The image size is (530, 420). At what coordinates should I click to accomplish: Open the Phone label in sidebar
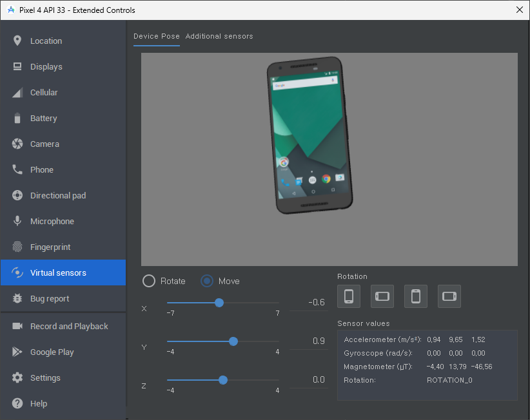(42, 170)
